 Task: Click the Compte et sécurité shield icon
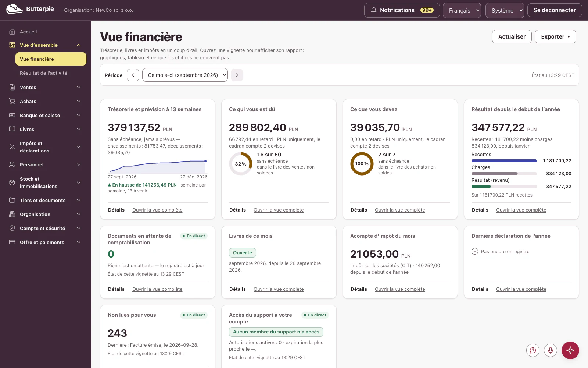pyautogui.click(x=12, y=228)
